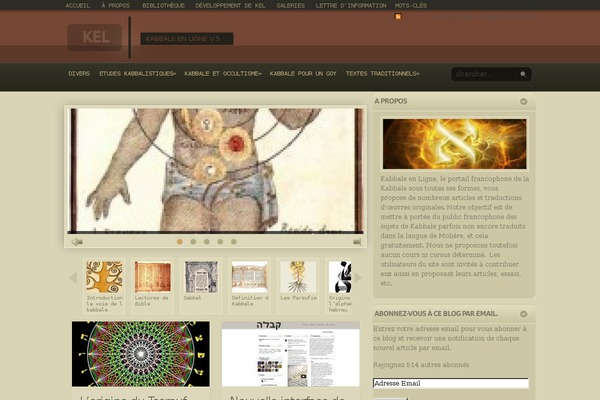The image size is (600, 400).
Task: Open the Nouvelle interface article screenshot image
Action: (x=291, y=354)
